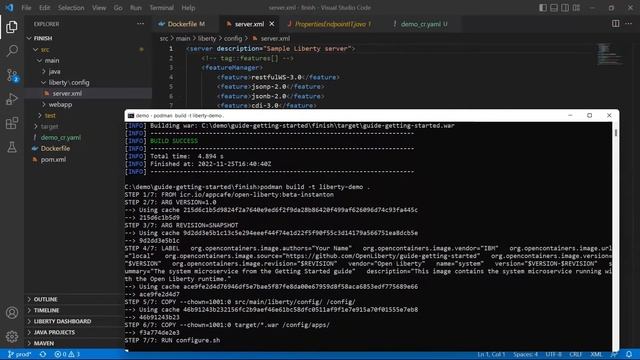Click the config breadcrumb segment
The height and width of the screenshot is (360, 640).
(x=233, y=38)
